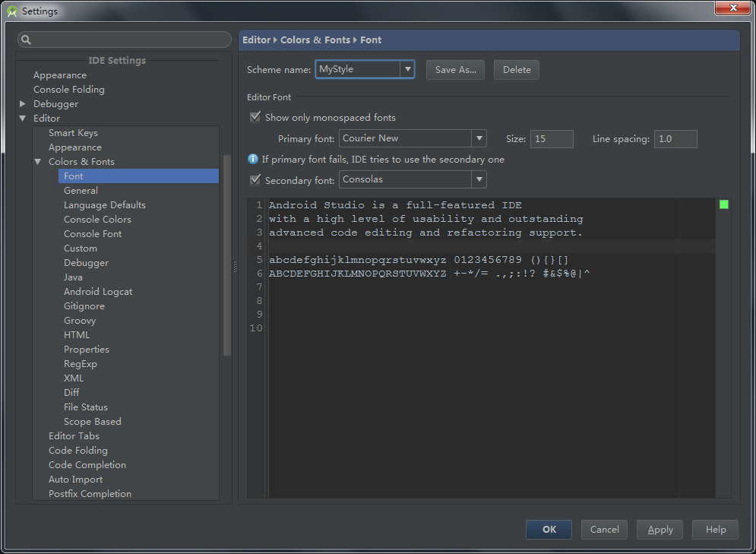The height and width of the screenshot is (554, 756).
Task: Open the Scheme name dropdown
Action: 408,69
